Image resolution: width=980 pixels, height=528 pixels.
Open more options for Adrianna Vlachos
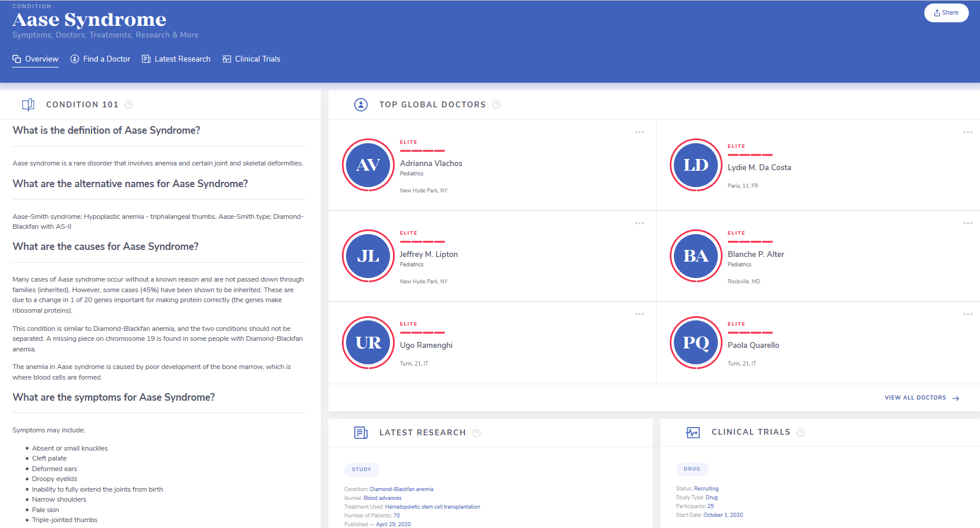[639, 133]
